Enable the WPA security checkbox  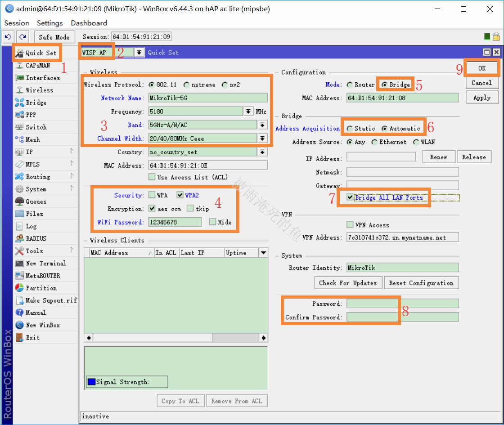click(x=152, y=195)
